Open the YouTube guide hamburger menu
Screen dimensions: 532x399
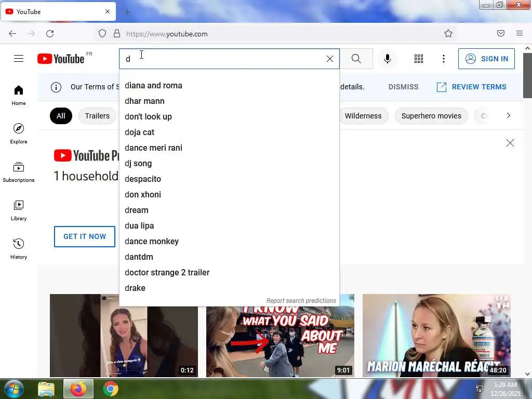click(19, 59)
